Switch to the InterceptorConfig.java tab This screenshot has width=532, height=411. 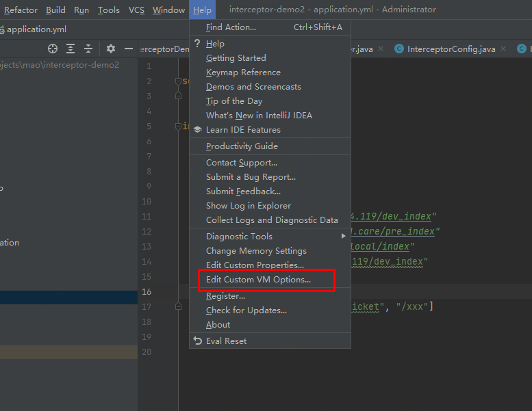point(451,49)
